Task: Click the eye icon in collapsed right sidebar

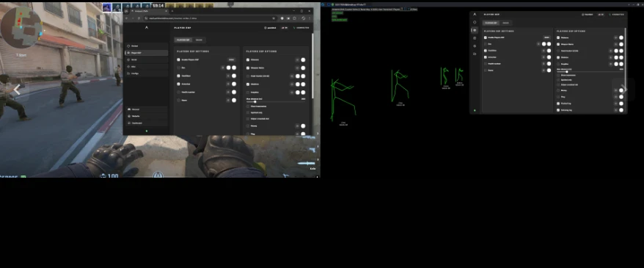Action: click(475, 30)
